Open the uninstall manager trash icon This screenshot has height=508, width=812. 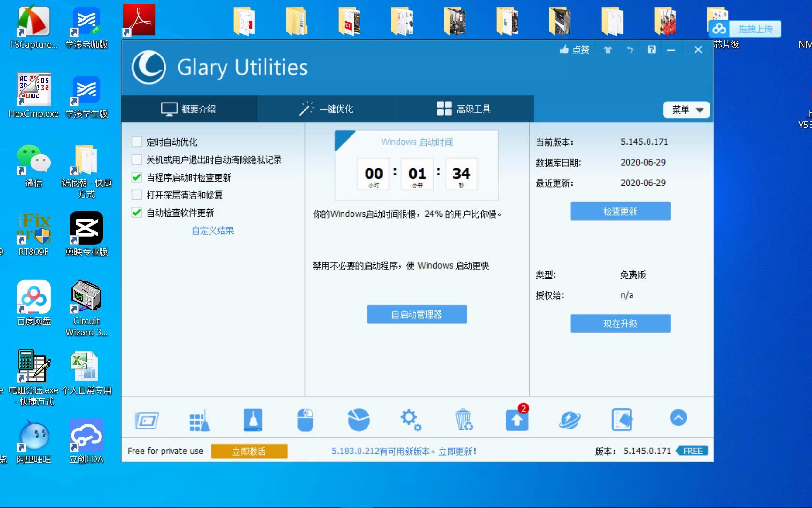[x=464, y=420]
